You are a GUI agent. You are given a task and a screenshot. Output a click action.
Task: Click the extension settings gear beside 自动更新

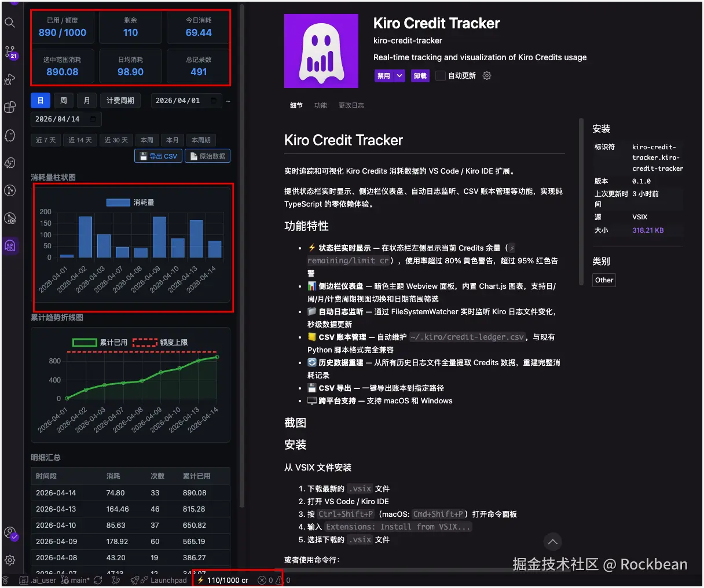click(487, 76)
